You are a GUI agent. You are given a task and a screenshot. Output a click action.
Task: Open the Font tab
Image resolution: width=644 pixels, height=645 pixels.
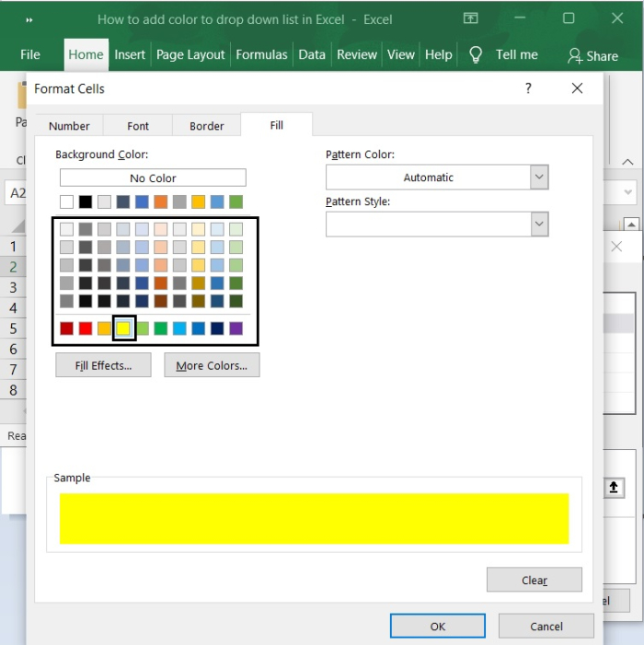(138, 126)
